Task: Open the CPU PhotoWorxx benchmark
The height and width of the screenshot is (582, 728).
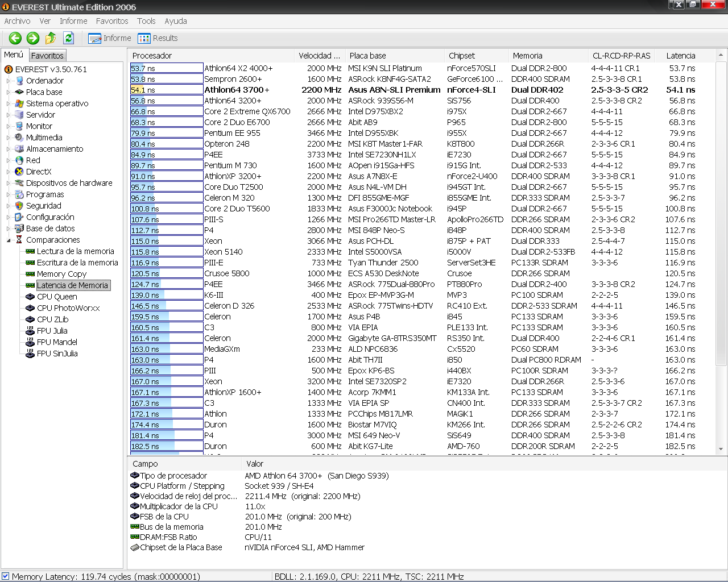Action: point(68,308)
